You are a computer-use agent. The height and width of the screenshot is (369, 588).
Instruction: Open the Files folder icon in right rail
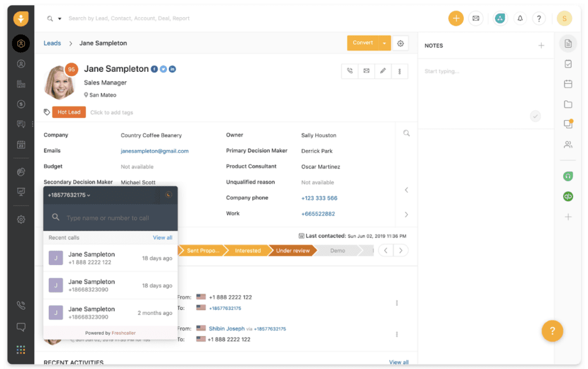click(x=568, y=104)
